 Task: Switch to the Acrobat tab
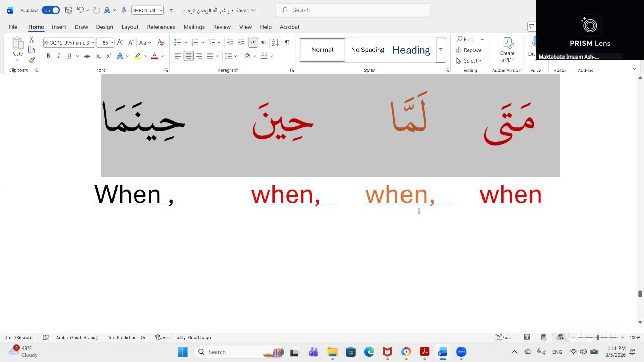click(x=289, y=27)
